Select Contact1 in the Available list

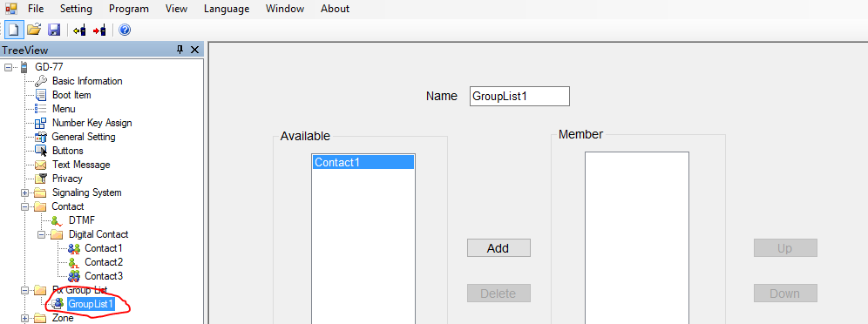click(363, 162)
